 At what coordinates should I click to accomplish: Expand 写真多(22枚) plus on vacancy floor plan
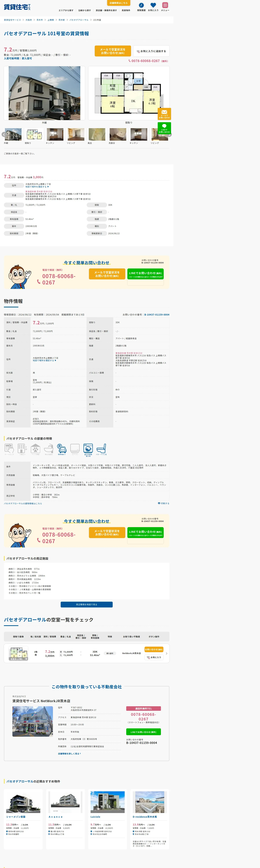(x=27, y=659)
